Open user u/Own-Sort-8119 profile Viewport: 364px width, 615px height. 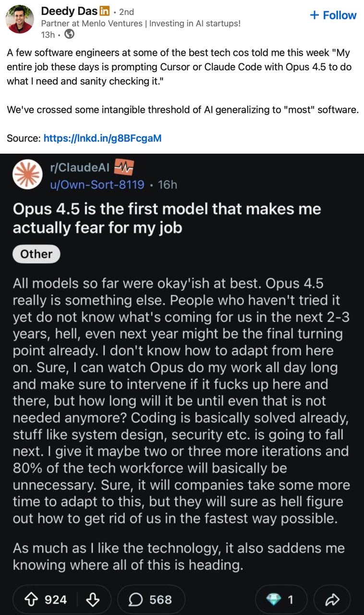coord(97,184)
